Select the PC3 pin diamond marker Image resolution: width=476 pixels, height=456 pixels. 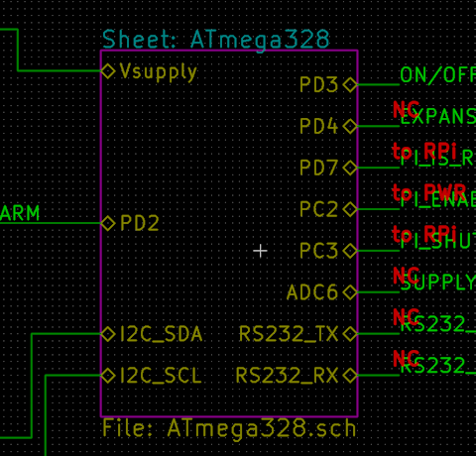pos(350,251)
